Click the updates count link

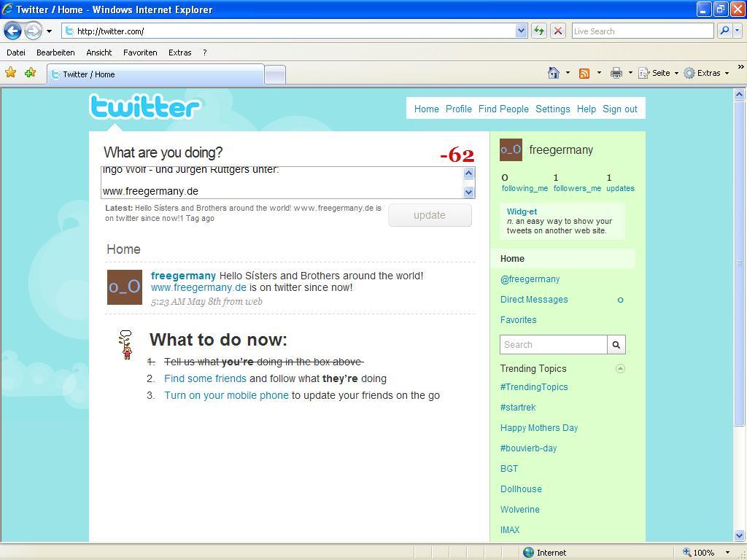620,183
